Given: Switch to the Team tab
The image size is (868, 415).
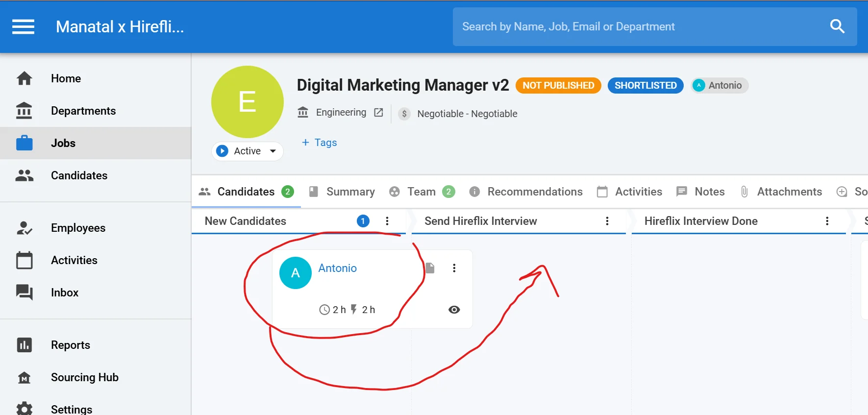Looking at the screenshot, I should [422, 192].
